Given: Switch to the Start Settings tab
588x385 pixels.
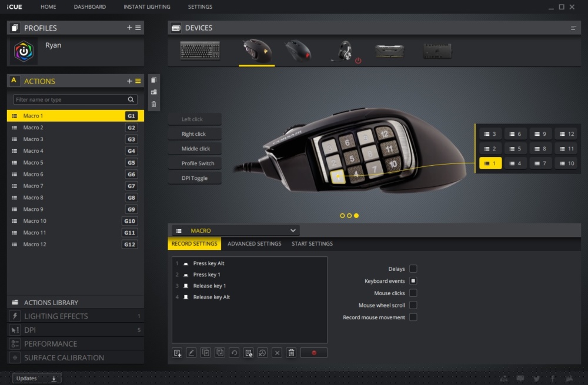Looking at the screenshot, I should [312, 244].
